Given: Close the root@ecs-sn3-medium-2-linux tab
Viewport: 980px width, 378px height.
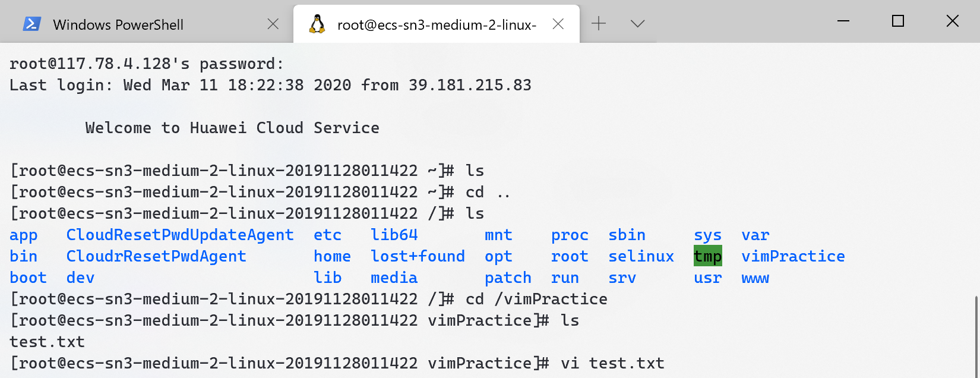Looking at the screenshot, I should click(558, 24).
